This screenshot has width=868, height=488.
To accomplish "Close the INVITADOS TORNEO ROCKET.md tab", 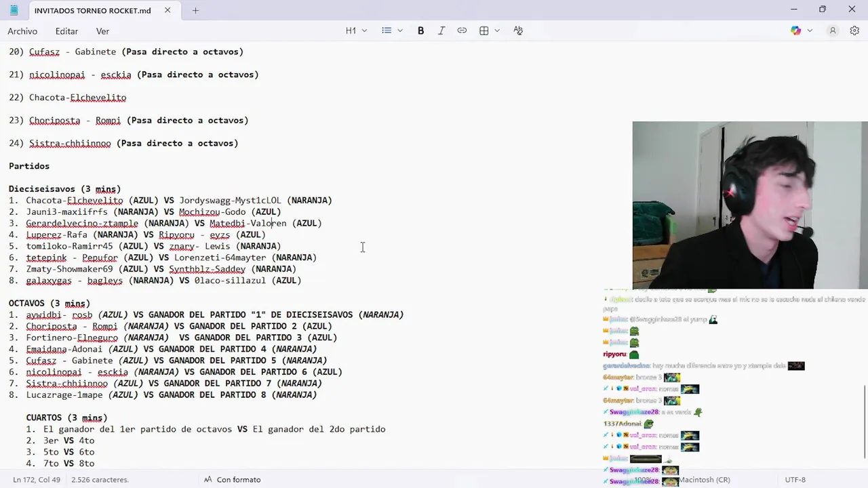I will click(x=167, y=10).
